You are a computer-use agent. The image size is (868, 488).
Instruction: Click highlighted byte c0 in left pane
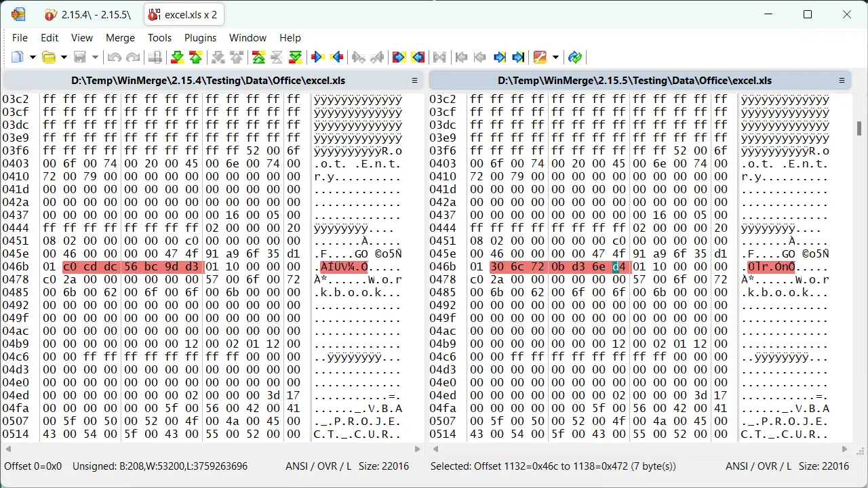coord(71,267)
